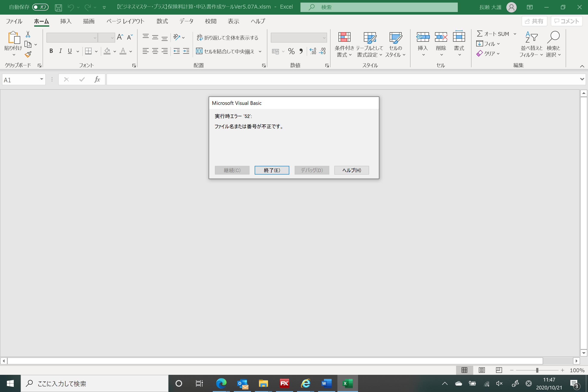Click 終了(E) in the error dialog

tap(272, 170)
